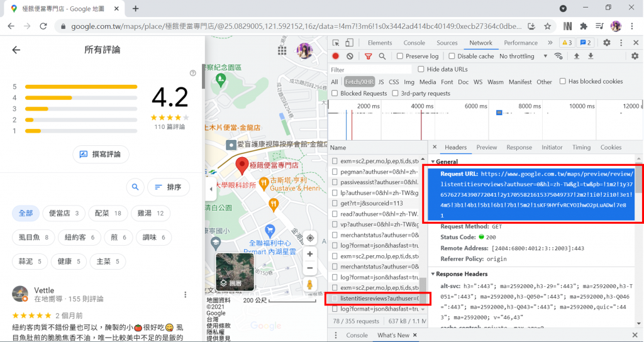Click the messages count badge 2

(x=586, y=43)
